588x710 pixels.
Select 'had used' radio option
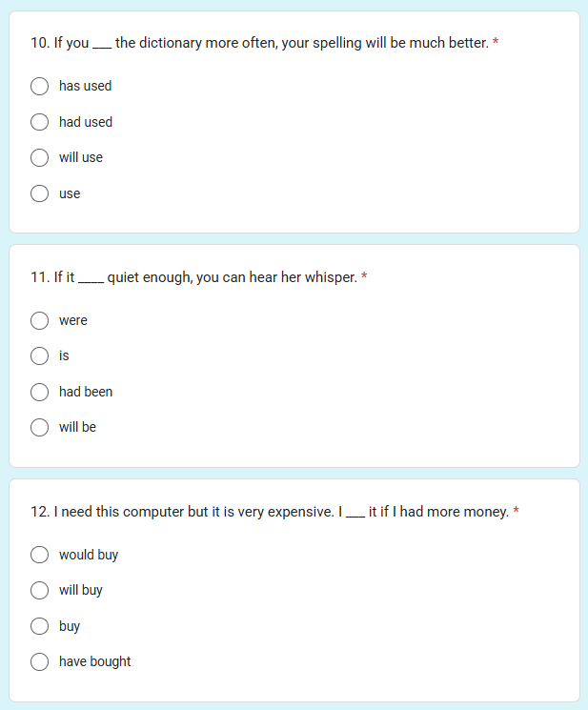[39, 122]
